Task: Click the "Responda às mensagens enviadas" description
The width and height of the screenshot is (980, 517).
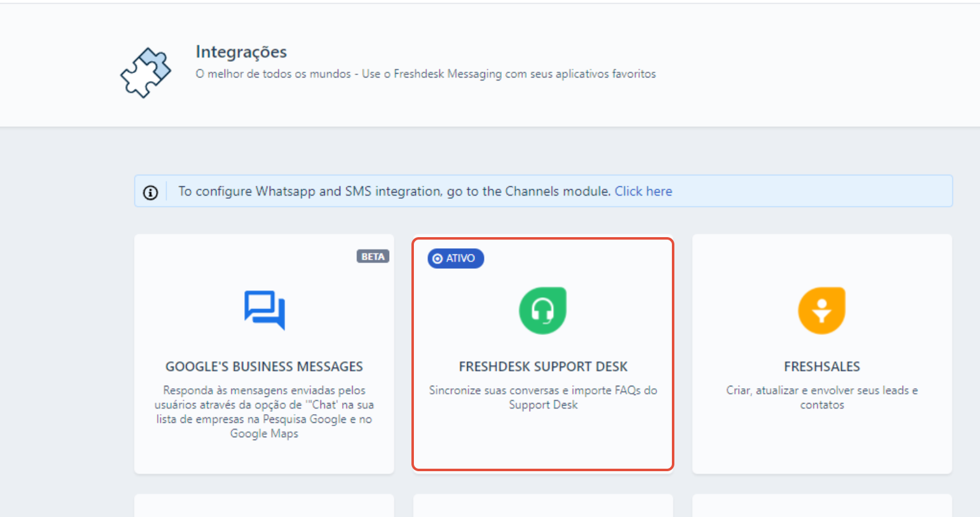Action: 264,412
